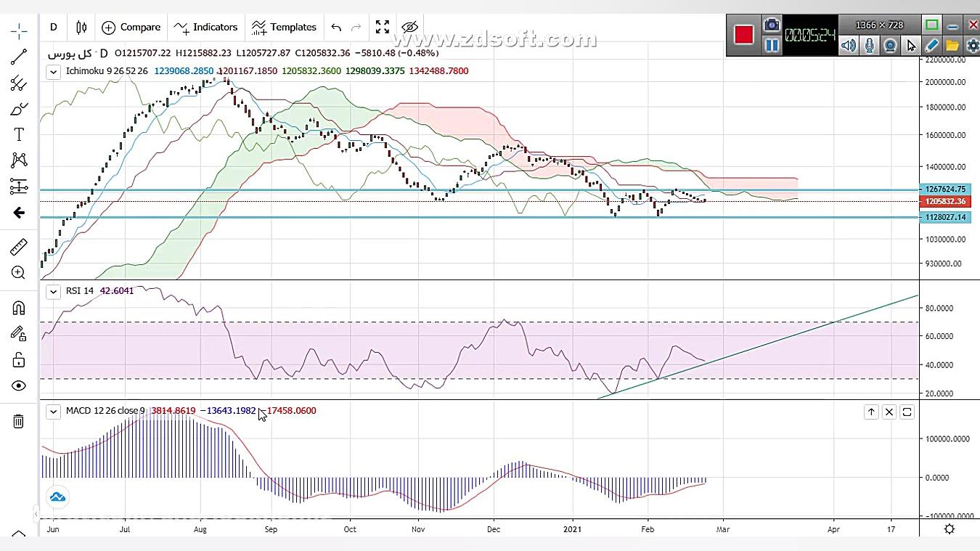Select recorder capture region green rectangle

(932, 25)
